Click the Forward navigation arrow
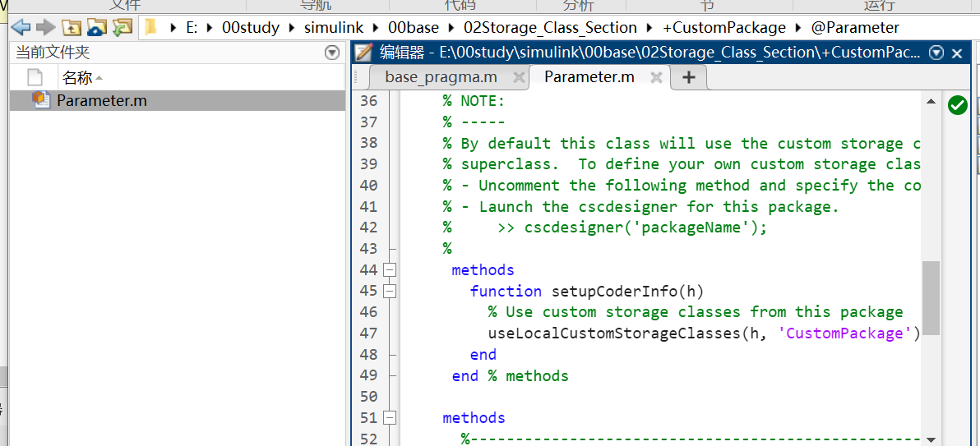The image size is (980, 446). [x=45, y=27]
